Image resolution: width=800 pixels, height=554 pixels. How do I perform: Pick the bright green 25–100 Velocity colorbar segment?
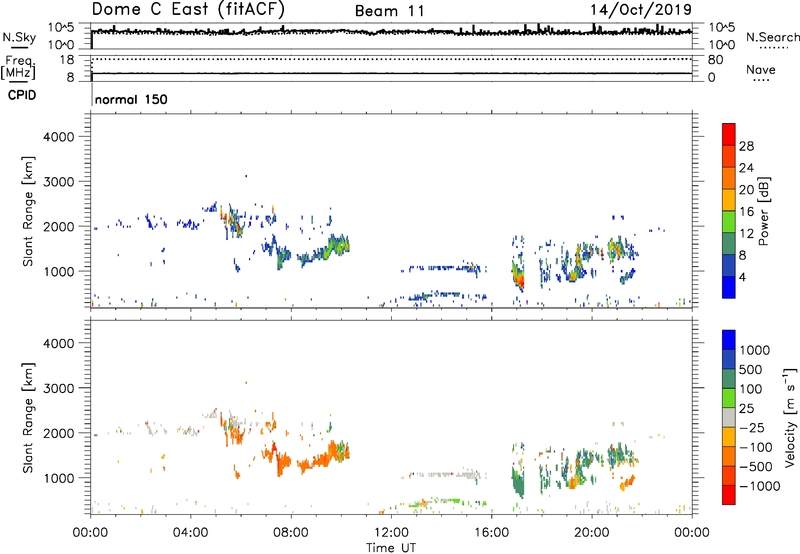pos(729,398)
